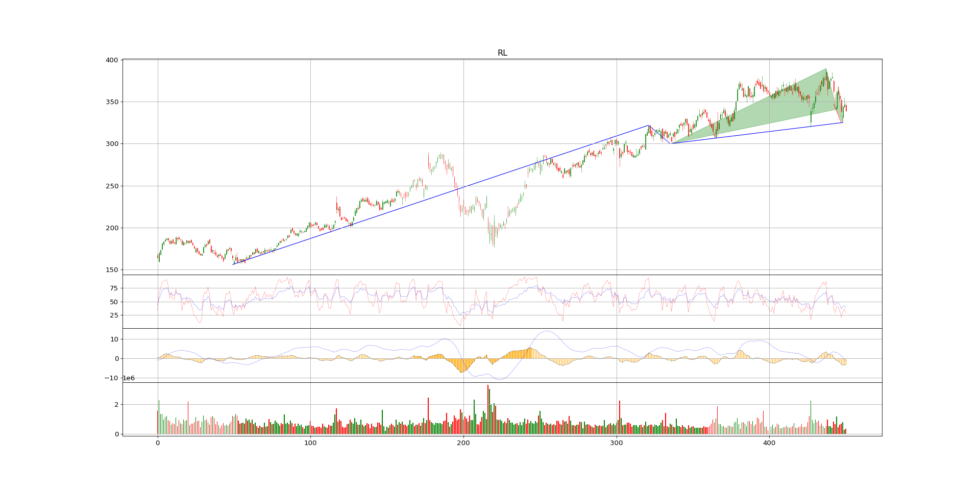Click the 1e6 volume scale label

128,378
